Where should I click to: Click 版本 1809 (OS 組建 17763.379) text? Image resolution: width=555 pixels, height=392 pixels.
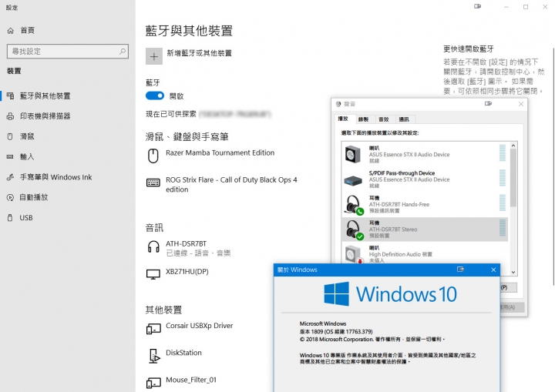click(336, 332)
